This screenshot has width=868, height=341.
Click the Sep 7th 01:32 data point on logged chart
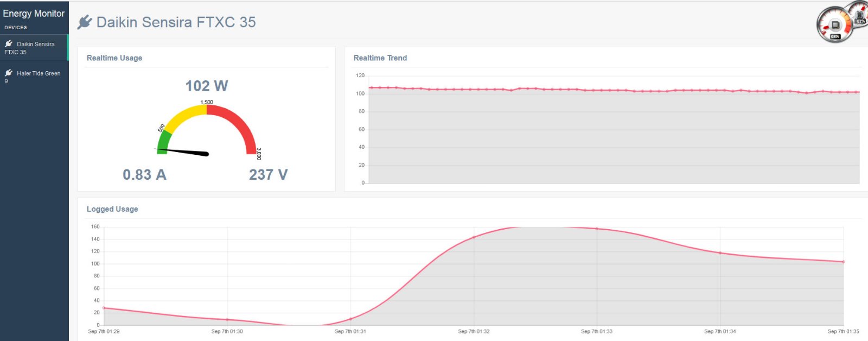coord(474,237)
